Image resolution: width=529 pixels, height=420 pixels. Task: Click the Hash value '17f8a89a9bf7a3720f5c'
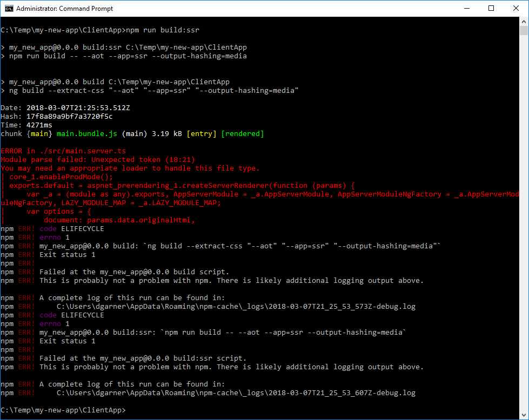[70, 117]
